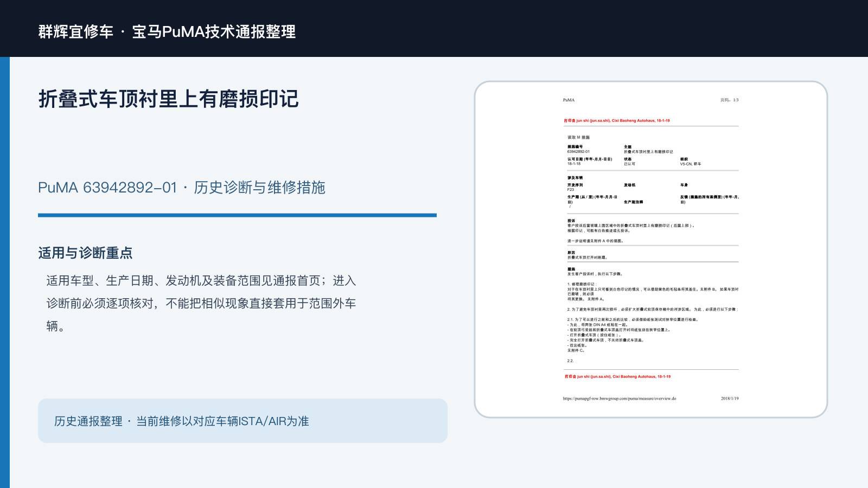Click the red print info line atop the document
The image size is (868, 488).
pos(617,121)
